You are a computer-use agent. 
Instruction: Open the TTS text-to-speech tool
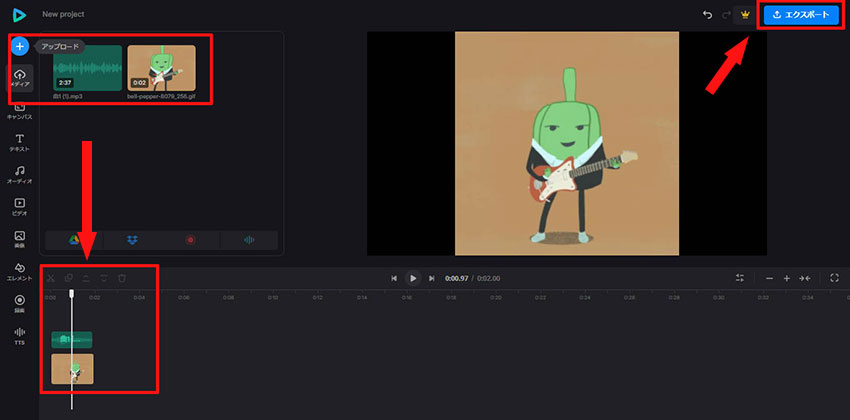(x=20, y=335)
